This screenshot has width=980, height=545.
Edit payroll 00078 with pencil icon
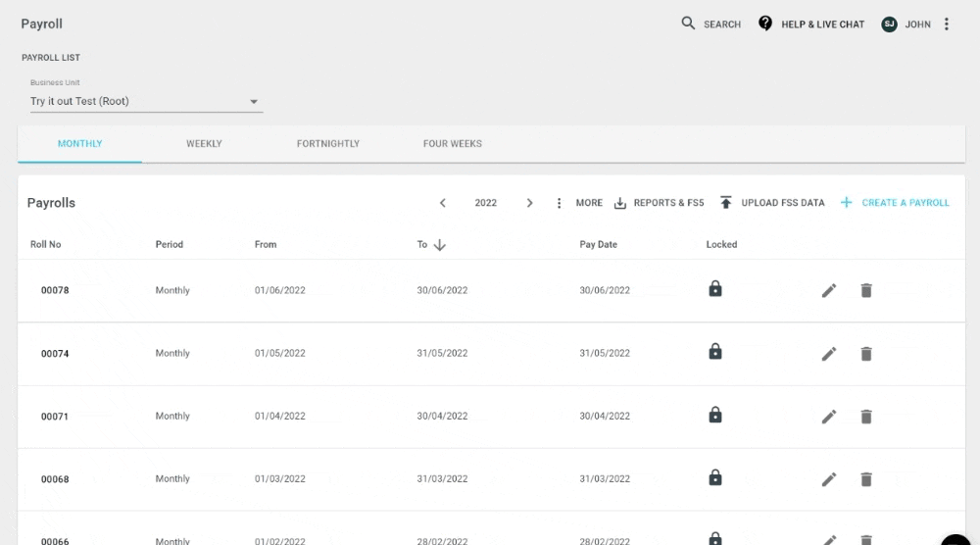(829, 290)
